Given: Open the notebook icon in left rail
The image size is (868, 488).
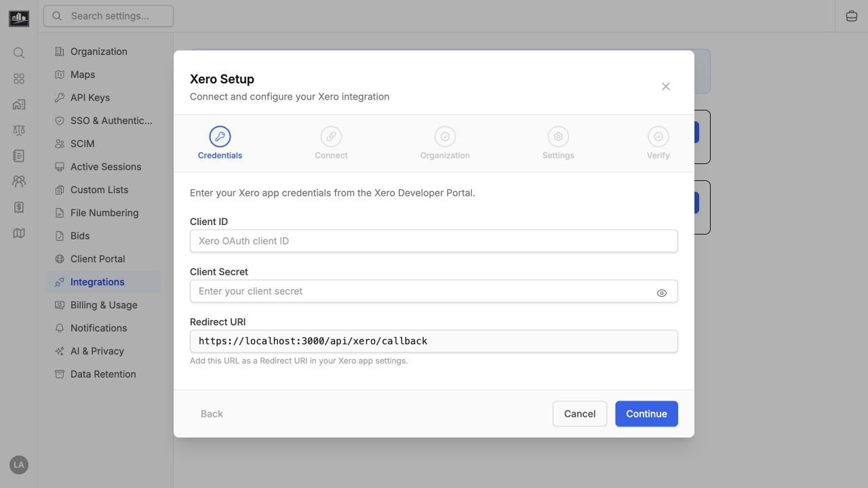Looking at the screenshot, I should click(x=19, y=156).
